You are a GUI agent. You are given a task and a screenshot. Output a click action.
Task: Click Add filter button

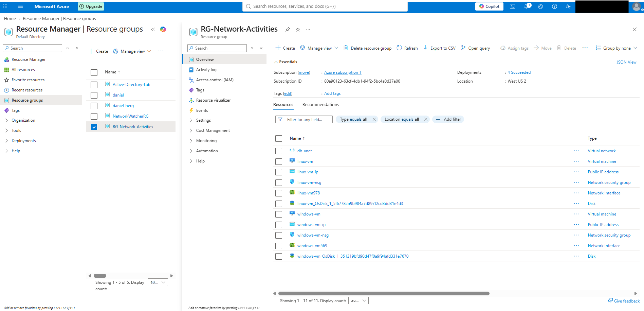pos(448,119)
